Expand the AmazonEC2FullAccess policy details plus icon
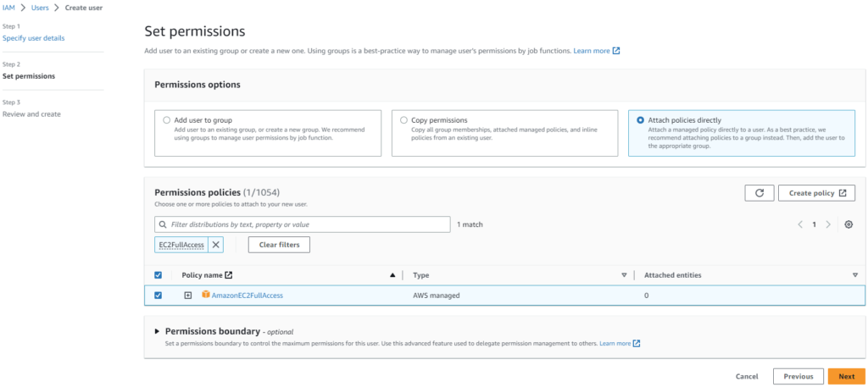868x387 pixels. click(187, 296)
